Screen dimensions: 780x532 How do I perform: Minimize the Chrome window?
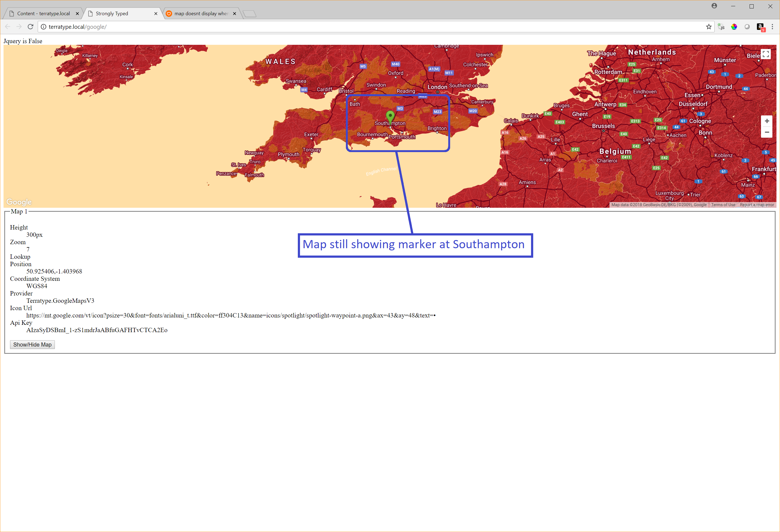pos(733,6)
